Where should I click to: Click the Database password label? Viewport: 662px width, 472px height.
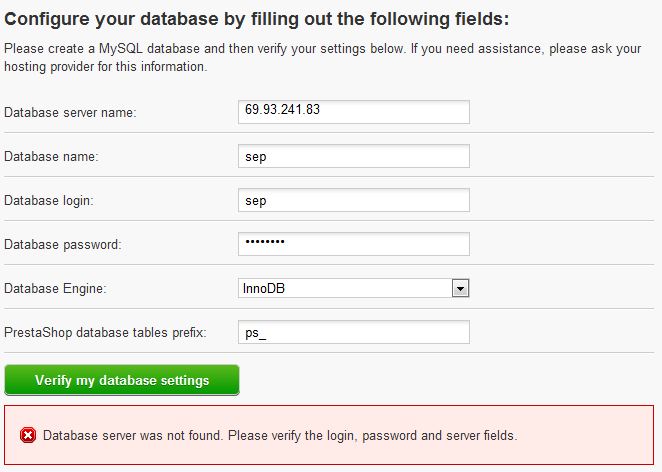click(x=62, y=244)
